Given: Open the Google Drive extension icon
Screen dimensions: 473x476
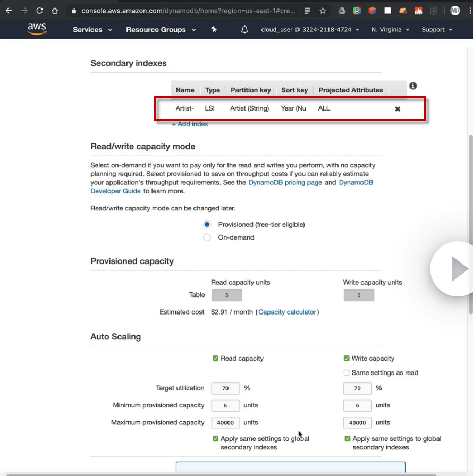Looking at the screenshot, I should tap(342, 11).
